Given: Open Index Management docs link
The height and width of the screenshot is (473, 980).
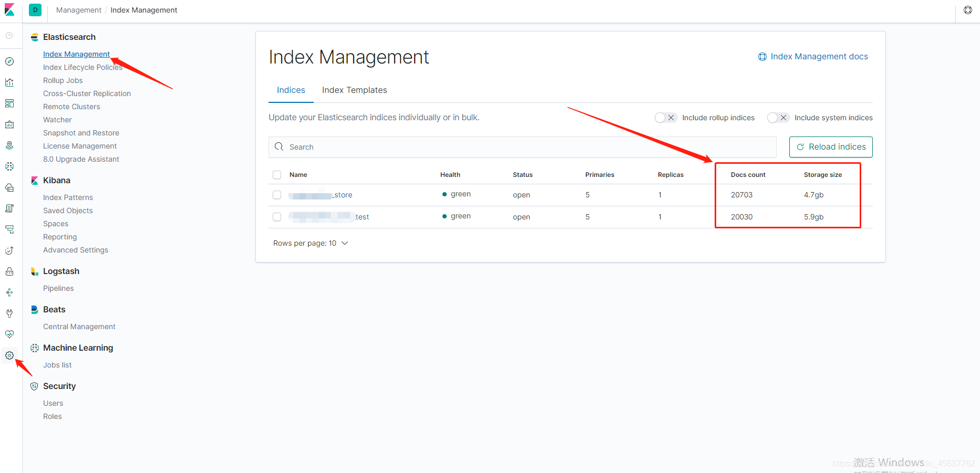Looking at the screenshot, I should pos(813,57).
